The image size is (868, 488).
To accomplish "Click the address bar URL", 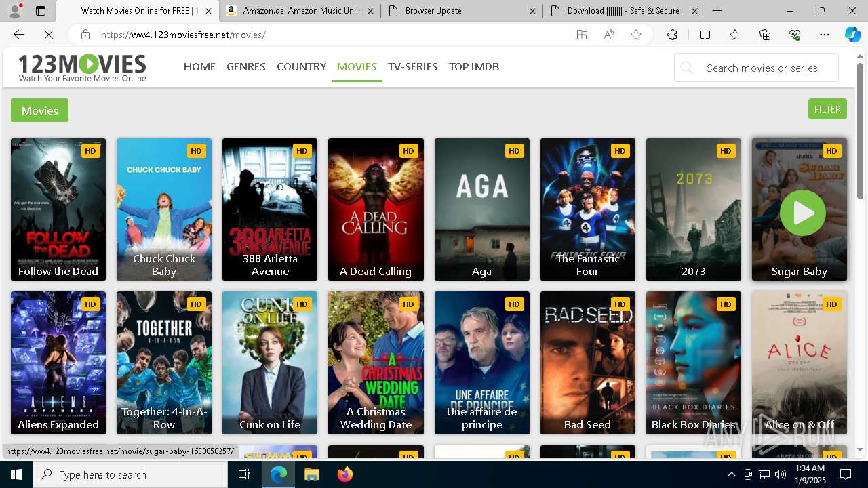I will point(183,35).
